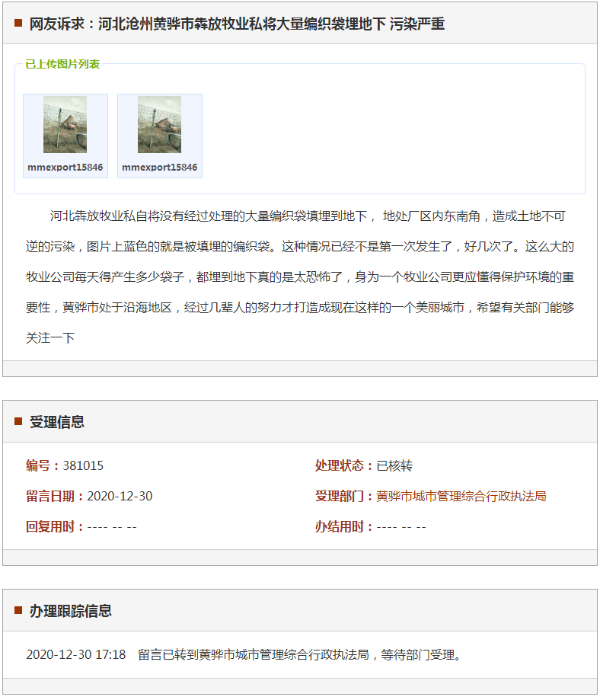Click the first line of the complaint body text
Screen dimensions: 600x700
tap(308, 216)
